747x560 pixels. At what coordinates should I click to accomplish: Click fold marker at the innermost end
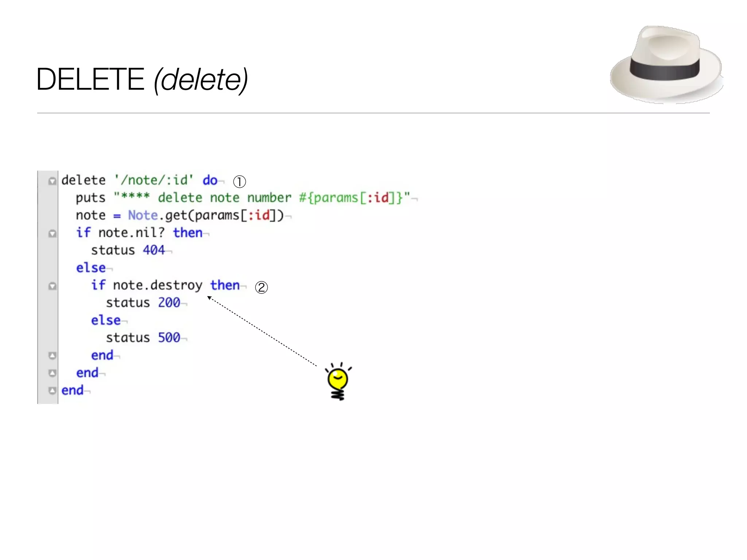(x=53, y=355)
